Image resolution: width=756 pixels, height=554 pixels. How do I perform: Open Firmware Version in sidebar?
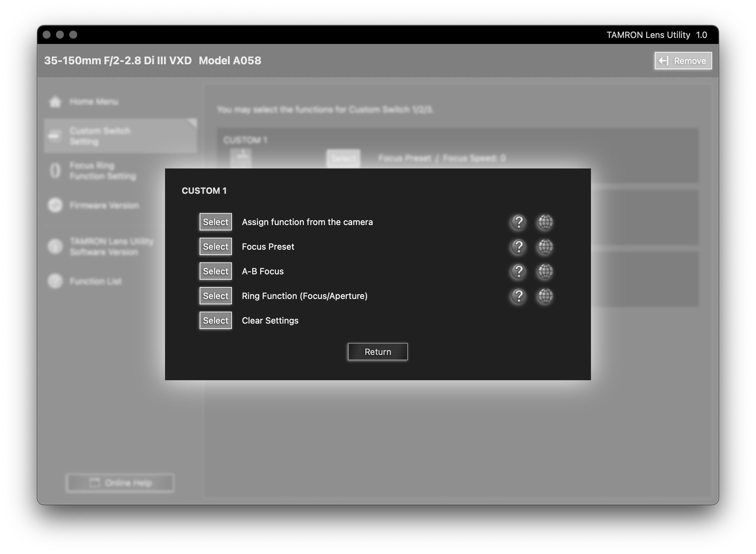pos(104,205)
